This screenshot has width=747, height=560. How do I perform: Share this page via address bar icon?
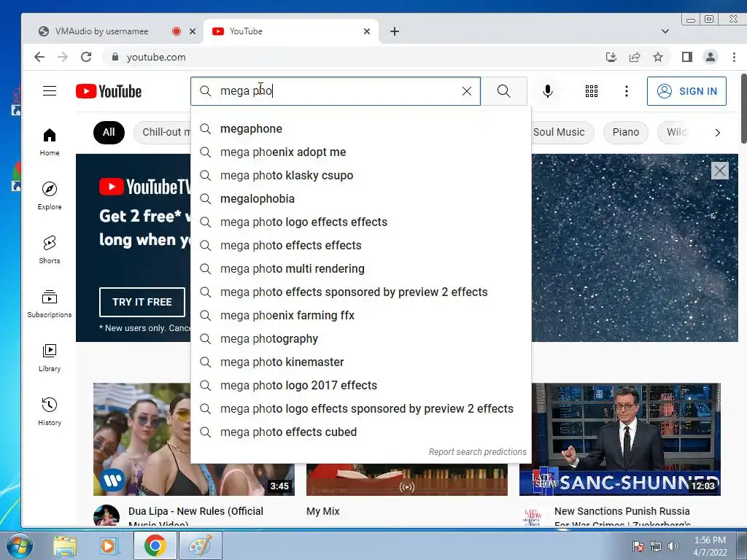635,57
